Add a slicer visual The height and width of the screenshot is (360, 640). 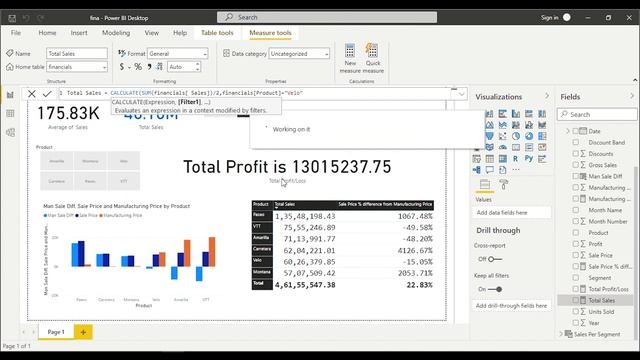pos(476,158)
